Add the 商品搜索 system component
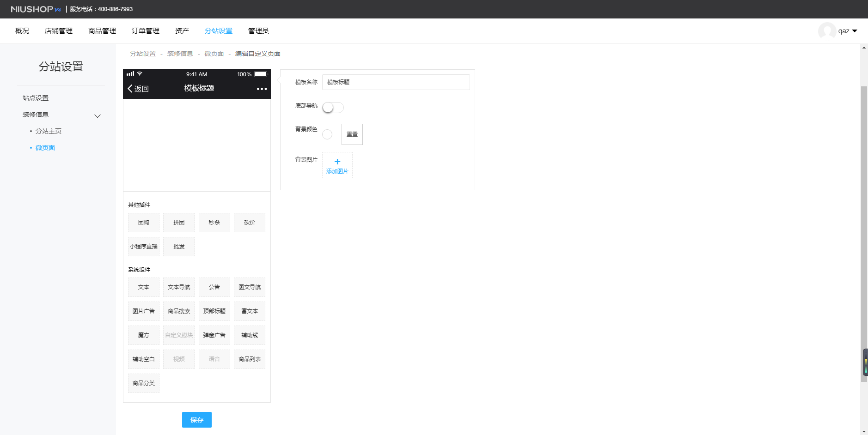This screenshot has height=435, width=868. (179, 311)
